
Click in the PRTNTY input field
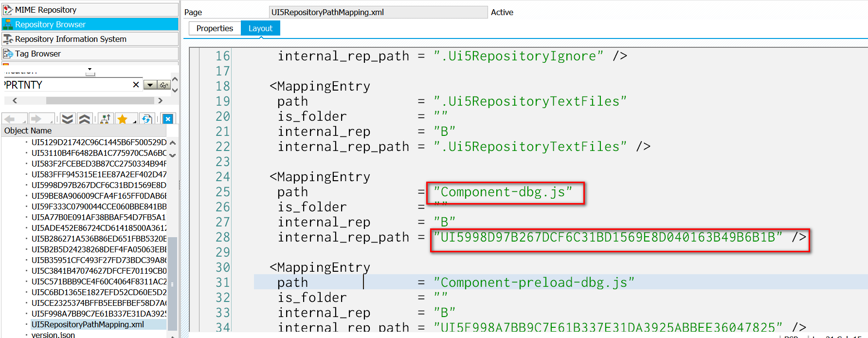coord(68,85)
